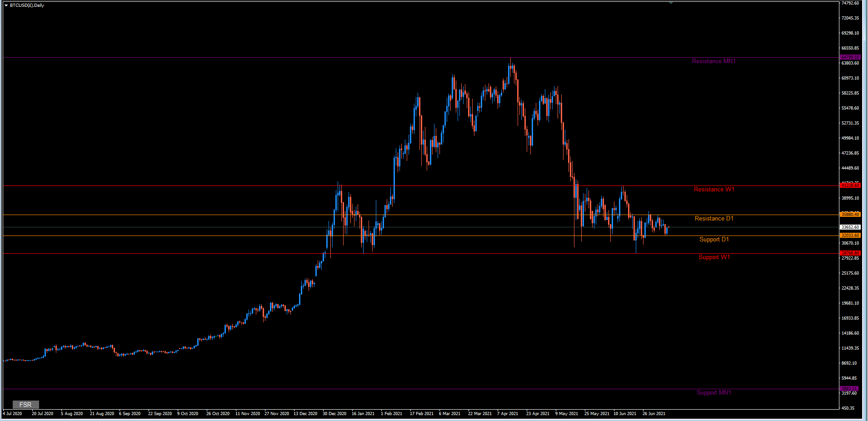868x421 pixels.
Task: Click the orange 32033.60 price tag
Action: click(850, 236)
